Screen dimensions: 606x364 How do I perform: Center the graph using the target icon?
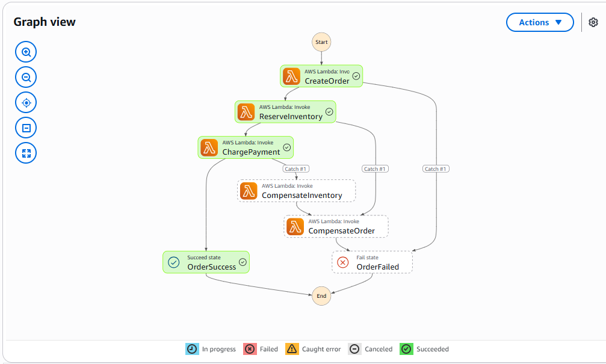pyautogui.click(x=26, y=103)
